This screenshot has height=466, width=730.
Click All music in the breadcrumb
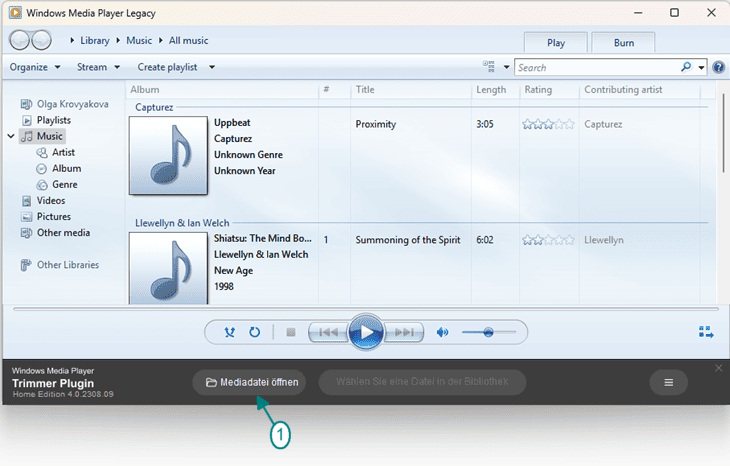point(188,41)
